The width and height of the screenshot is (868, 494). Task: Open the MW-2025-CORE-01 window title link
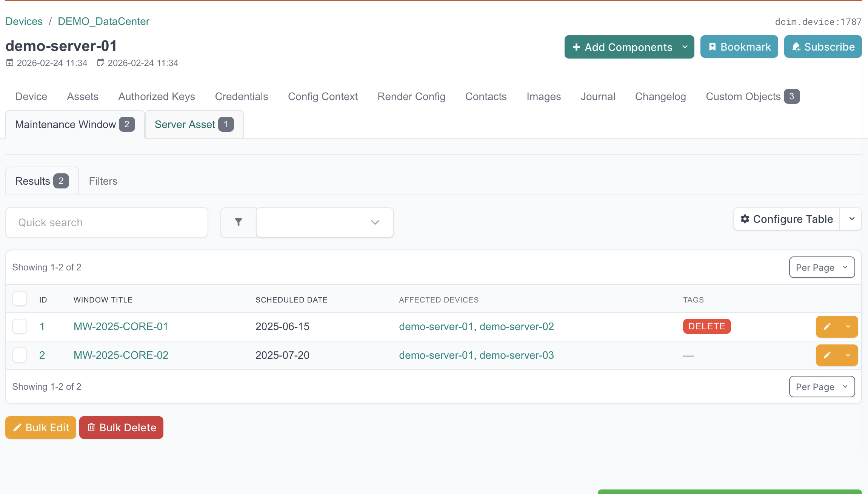pos(121,327)
